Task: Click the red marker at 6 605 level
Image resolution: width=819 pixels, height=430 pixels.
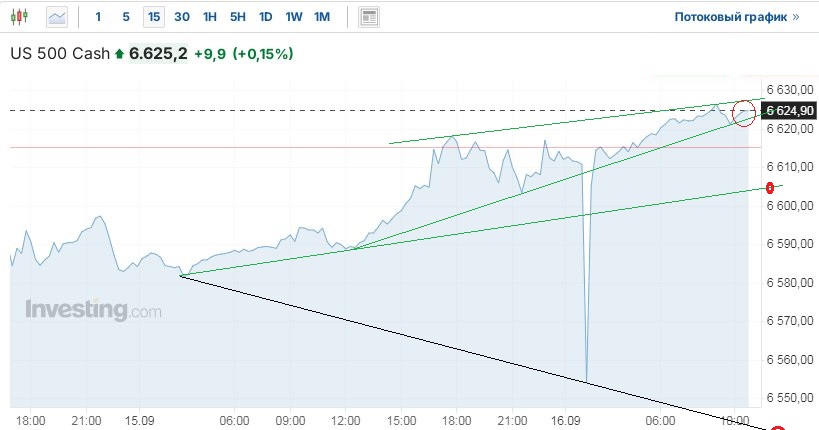Action: 771,188
